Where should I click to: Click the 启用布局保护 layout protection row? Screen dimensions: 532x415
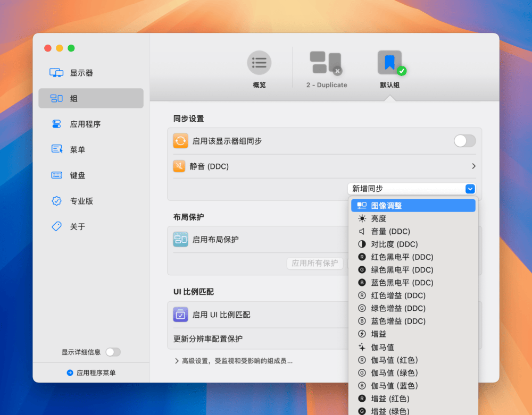pyautogui.click(x=215, y=240)
